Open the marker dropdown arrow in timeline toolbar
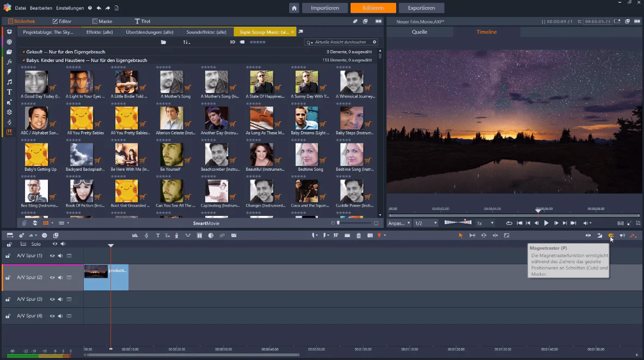This screenshot has height=360, width=644. (x=385, y=235)
